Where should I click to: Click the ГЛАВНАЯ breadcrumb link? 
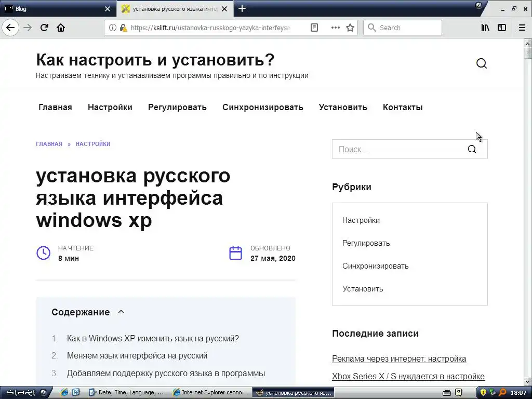point(49,144)
